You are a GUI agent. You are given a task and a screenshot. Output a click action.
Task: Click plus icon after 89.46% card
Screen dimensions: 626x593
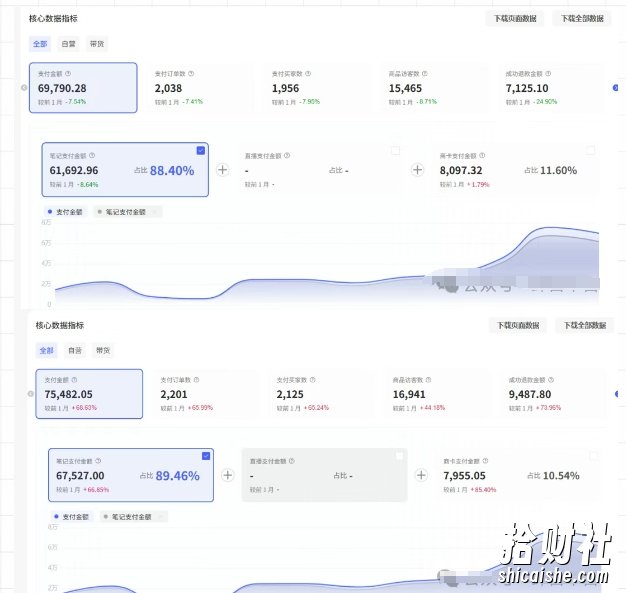[x=228, y=475]
